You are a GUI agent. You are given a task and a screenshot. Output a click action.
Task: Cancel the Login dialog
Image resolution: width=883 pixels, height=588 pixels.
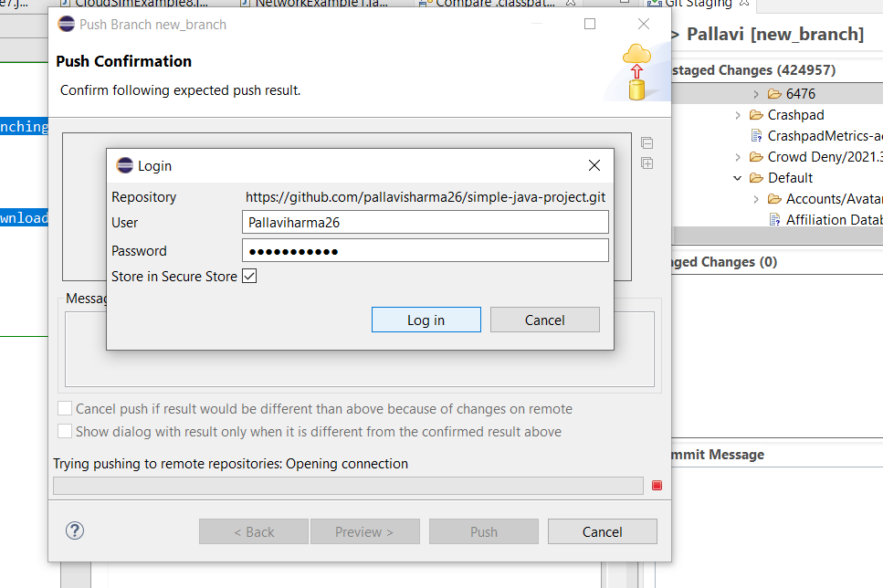[x=544, y=320]
